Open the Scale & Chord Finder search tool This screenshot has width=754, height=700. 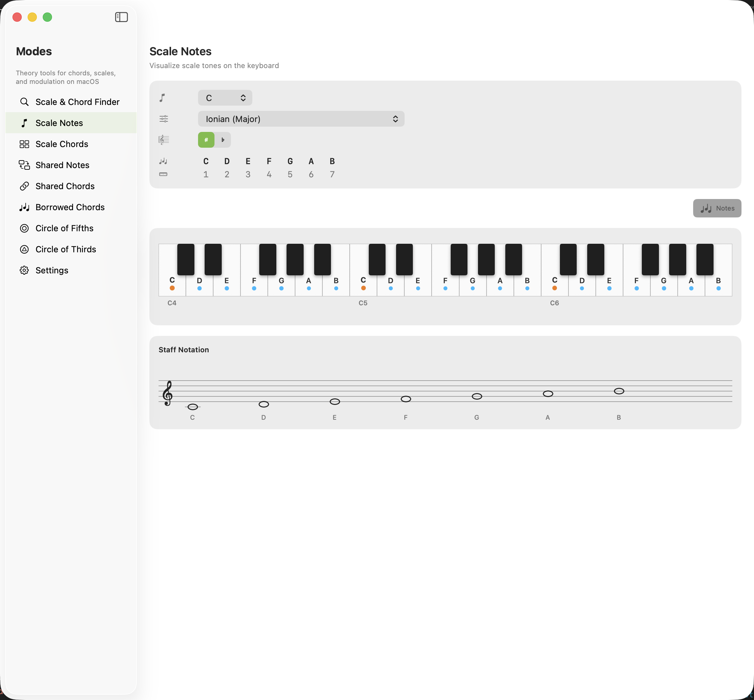point(77,102)
